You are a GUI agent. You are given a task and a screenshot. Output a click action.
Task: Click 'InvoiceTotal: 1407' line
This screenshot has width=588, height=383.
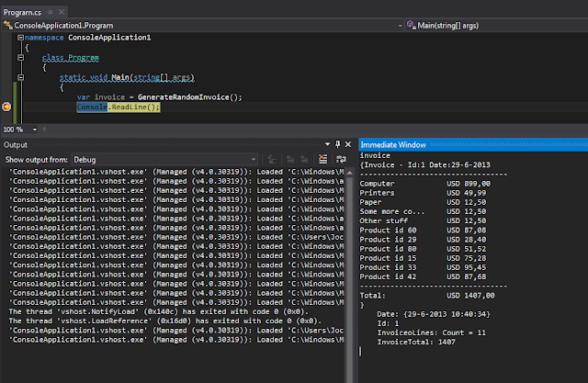(x=416, y=343)
